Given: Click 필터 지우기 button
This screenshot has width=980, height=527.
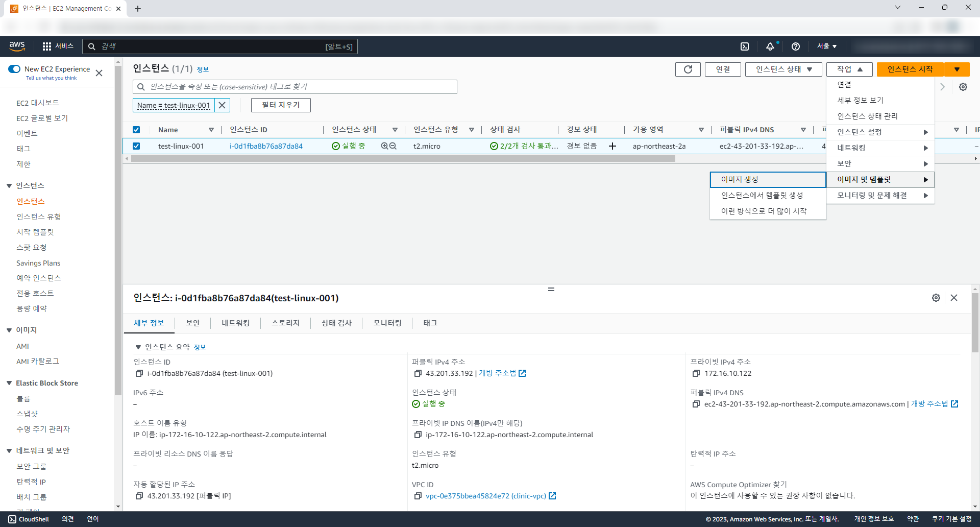Looking at the screenshot, I should pos(281,105).
